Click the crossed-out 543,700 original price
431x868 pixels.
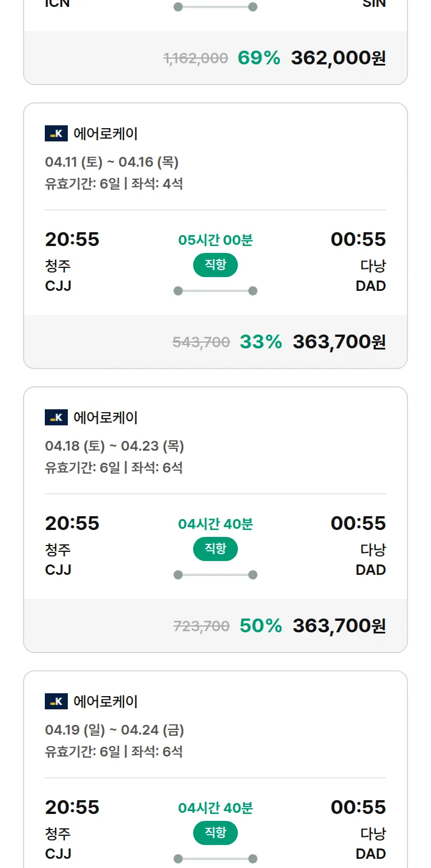click(x=201, y=343)
